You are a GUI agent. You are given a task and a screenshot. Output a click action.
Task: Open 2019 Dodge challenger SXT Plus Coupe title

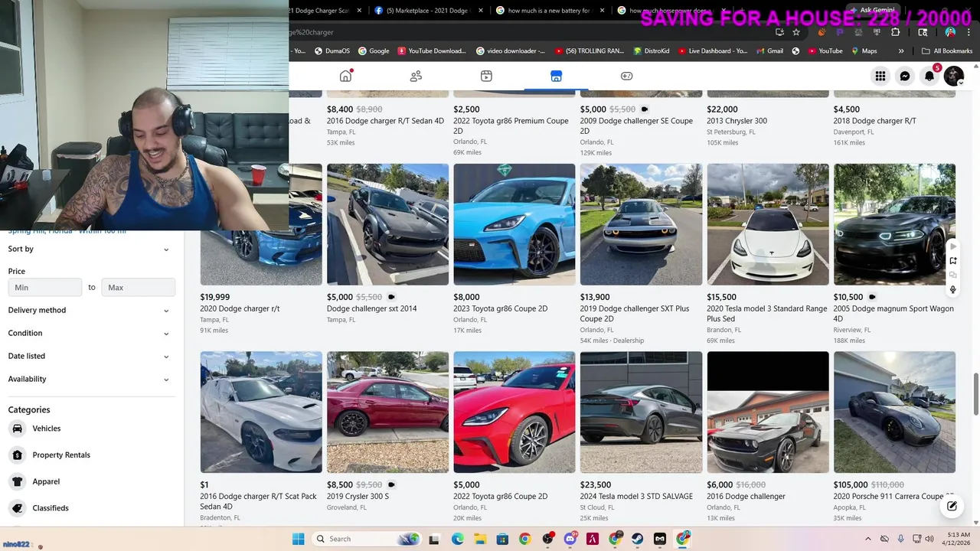pos(635,314)
